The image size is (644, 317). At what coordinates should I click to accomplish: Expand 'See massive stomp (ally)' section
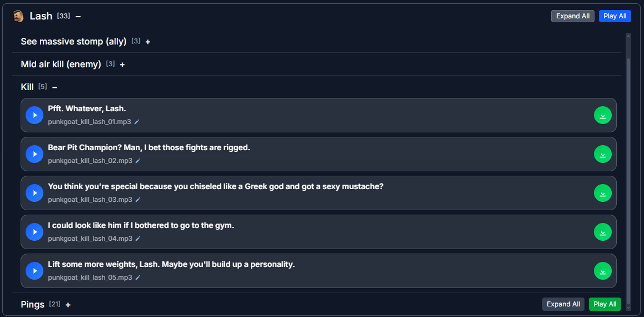148,42
